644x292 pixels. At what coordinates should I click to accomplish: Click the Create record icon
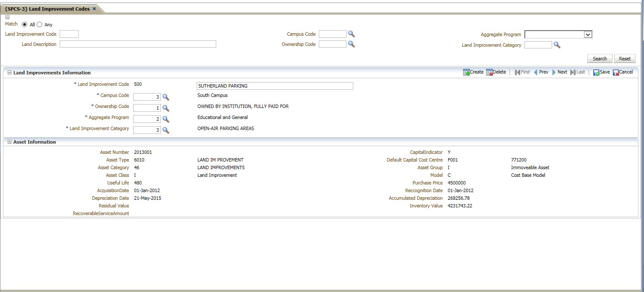(x=466, y=72)
